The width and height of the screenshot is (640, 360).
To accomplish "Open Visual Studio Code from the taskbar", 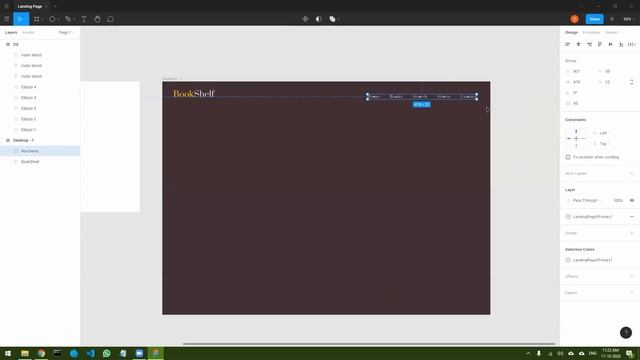I will point(90,353).
